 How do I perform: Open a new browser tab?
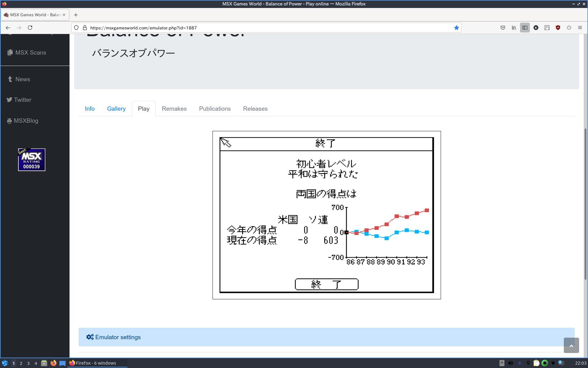coord(76,15)
